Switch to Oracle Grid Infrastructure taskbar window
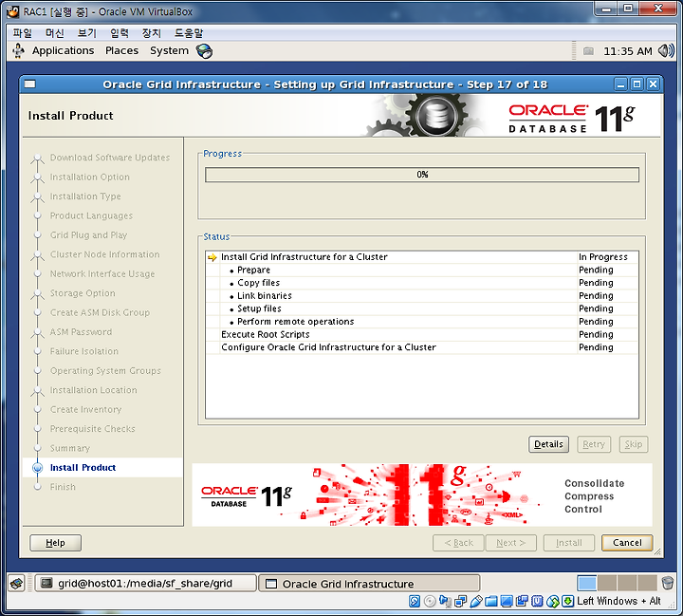This screenshot has width=683, height=616. click(369, 584)
